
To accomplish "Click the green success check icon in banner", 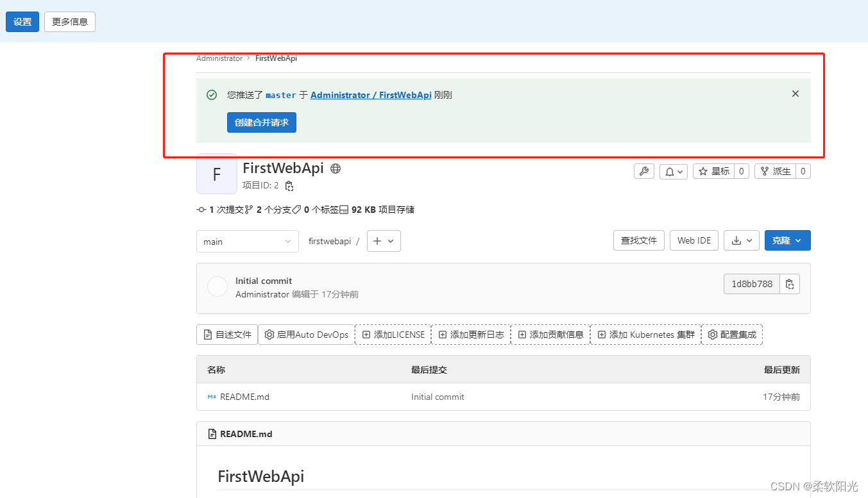I will tap(212, 95).
